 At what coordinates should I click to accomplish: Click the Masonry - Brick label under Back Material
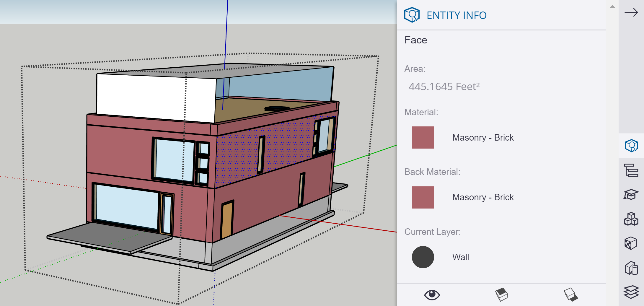pyautogui.click(x=483, y=197)
